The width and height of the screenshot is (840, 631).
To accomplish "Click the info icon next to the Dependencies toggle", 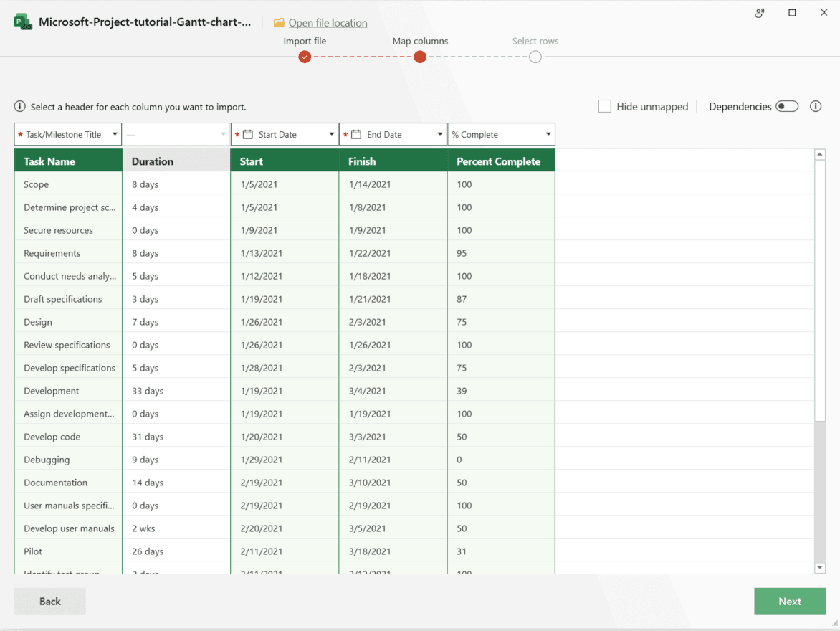I will click(816, 106).
